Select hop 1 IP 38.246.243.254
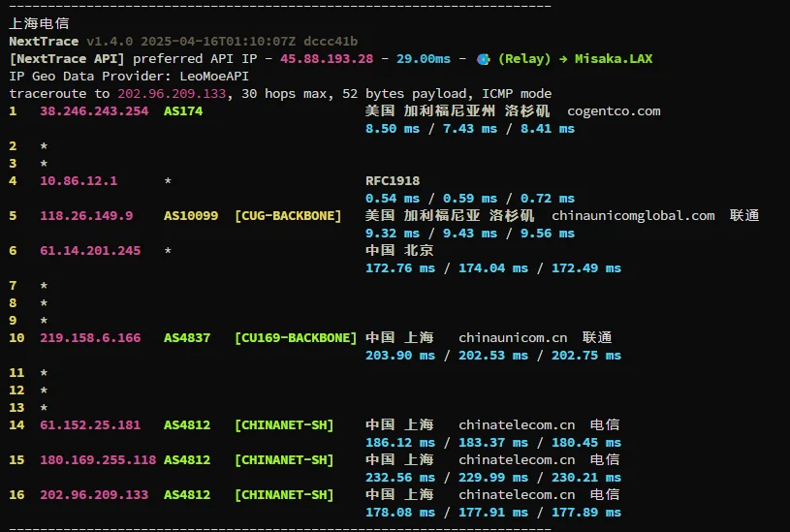790x532 pixels. [94, 111]
